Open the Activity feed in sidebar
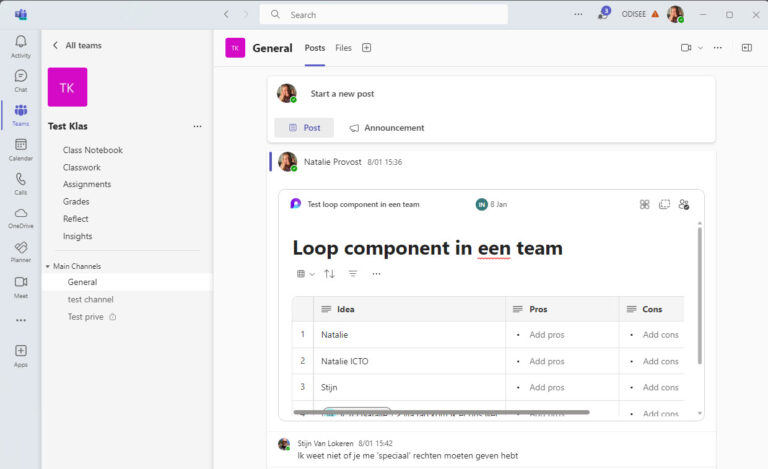Image resolution: width=768 pixels, height=469 pixels. pyautogui.click(x=20, y=46)
